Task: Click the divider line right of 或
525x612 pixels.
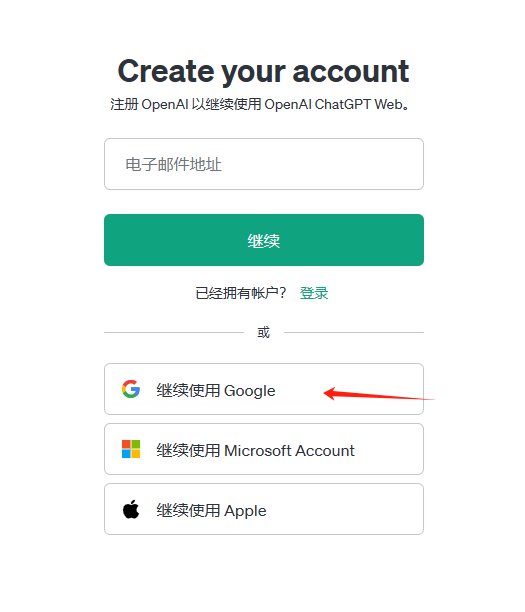Action: (354, 333)
